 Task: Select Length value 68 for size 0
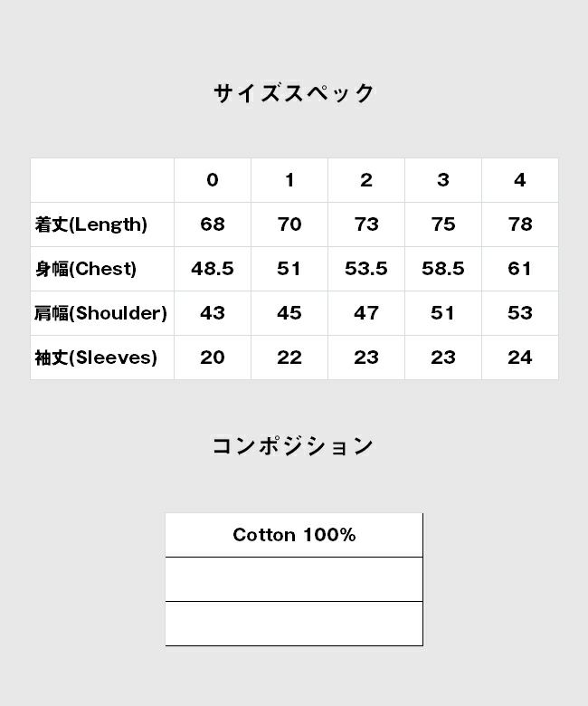pyautogui.click(x=213, y=224)
